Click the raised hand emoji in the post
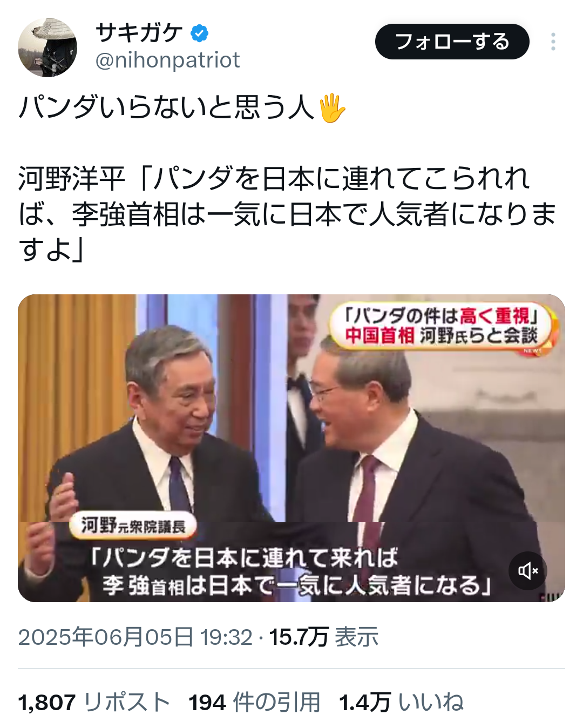583x728 pixels. coord(332,107)
